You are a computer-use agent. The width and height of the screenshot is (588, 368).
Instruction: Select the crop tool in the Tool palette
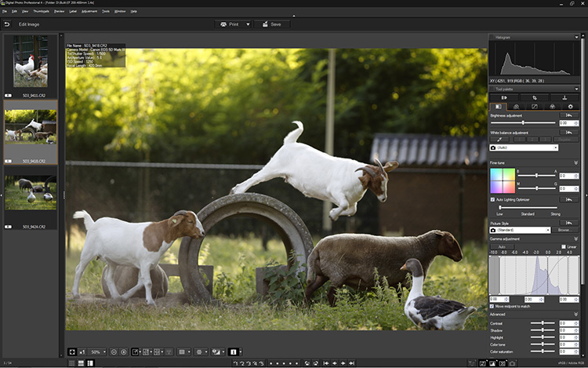click(x=534, y=97)
